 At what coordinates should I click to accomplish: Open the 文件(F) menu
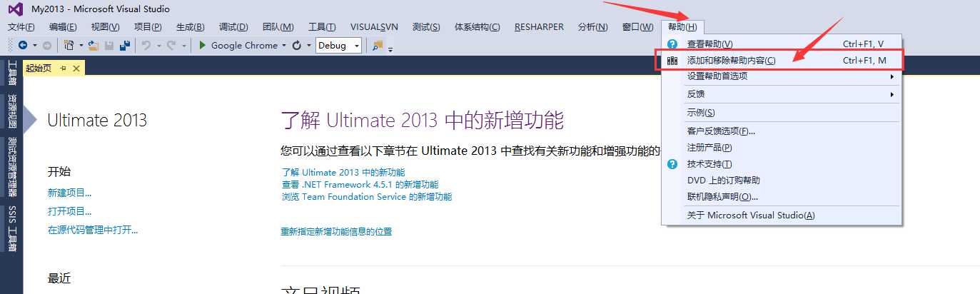click(x=21, y=27)
